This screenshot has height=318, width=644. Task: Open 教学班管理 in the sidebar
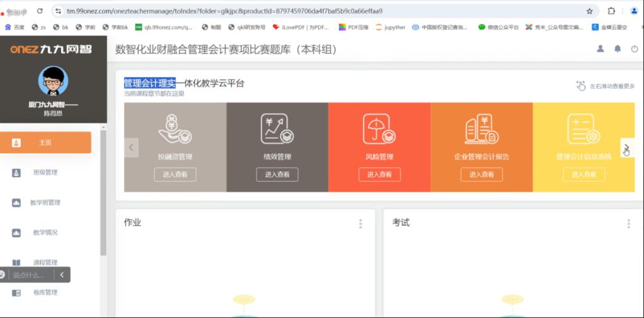click(45, 203)
